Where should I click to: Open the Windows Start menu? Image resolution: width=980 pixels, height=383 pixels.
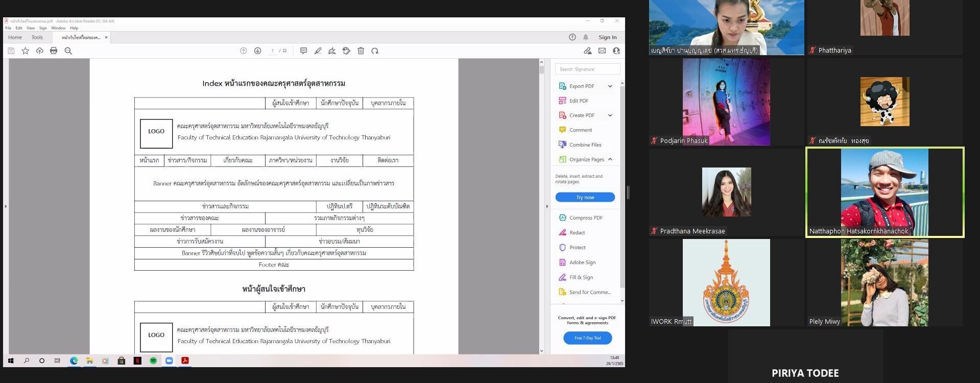point(11,361)
